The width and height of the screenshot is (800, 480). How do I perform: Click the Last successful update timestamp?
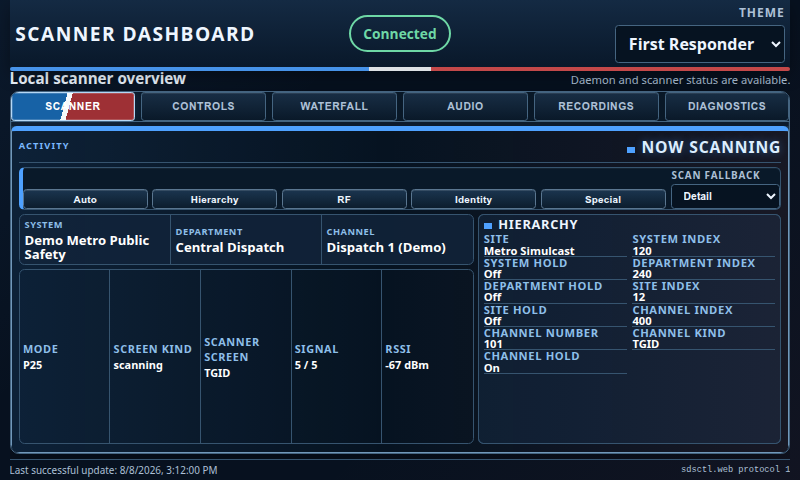[113, 470]
